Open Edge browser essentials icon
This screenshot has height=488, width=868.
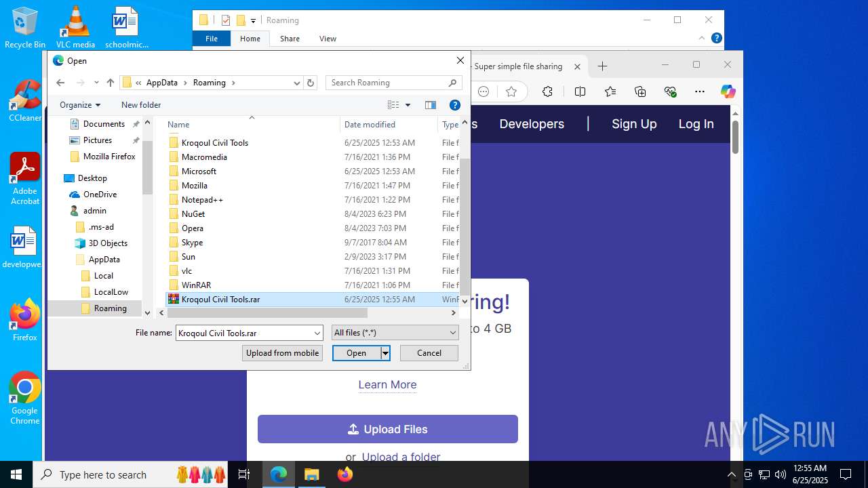click(671, 91)
